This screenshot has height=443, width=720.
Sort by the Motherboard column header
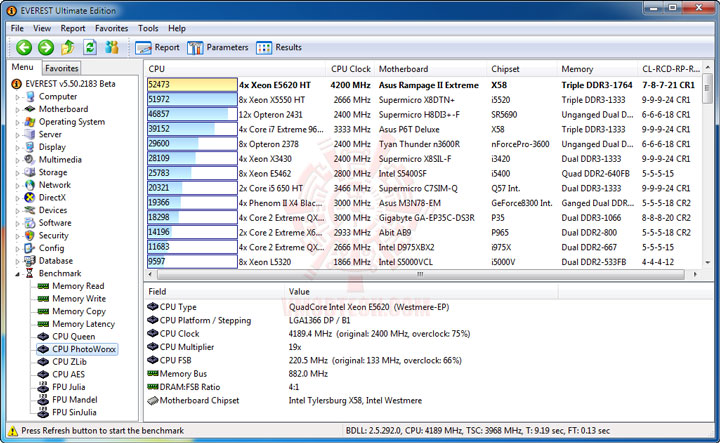[x=431, y=69]
